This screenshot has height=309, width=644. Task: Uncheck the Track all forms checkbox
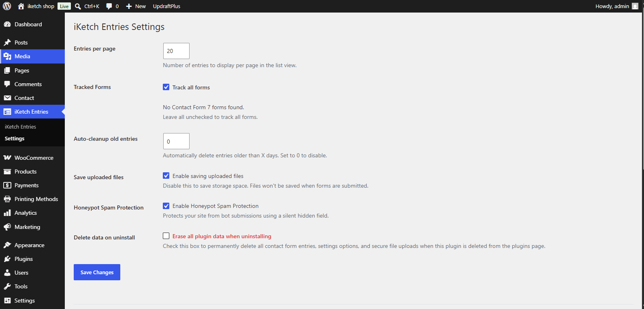tap(166, 87)
